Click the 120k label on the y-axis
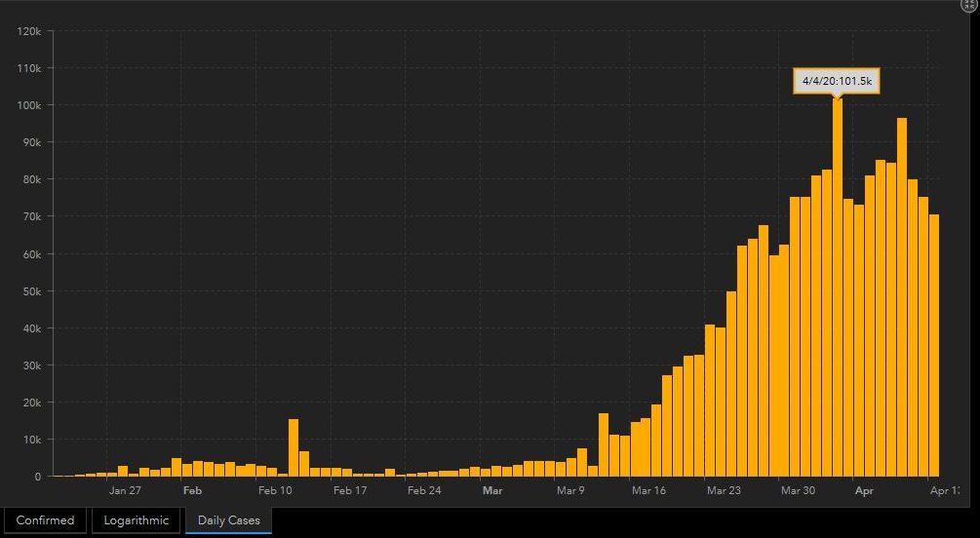The image size is (980, 538). pyautogui.click(x=28, y=31)
